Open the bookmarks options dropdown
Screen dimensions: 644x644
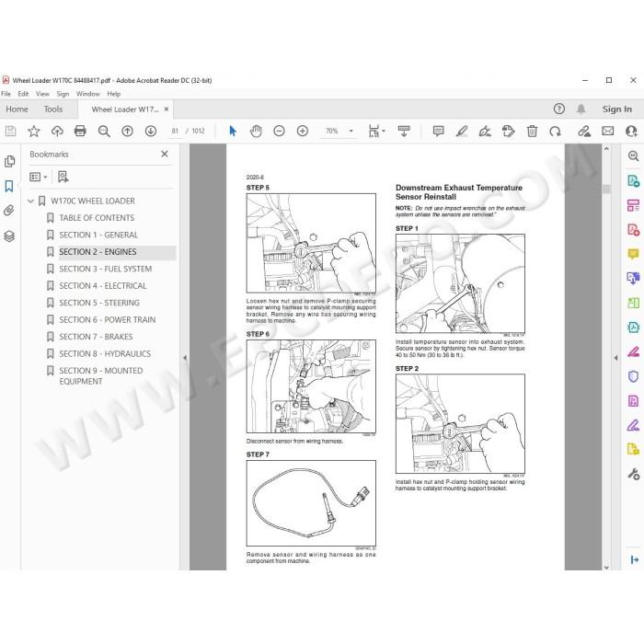click(39, 177)
